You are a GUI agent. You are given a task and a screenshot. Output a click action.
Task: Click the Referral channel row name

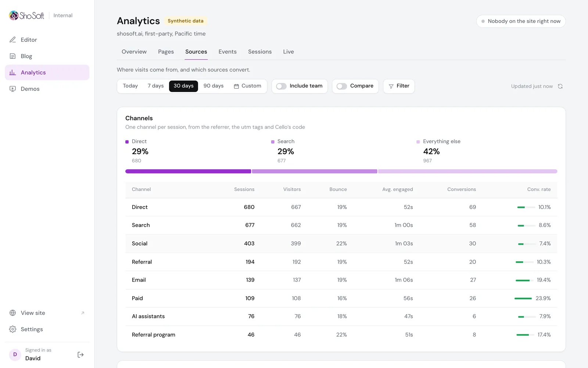(142, 262)
